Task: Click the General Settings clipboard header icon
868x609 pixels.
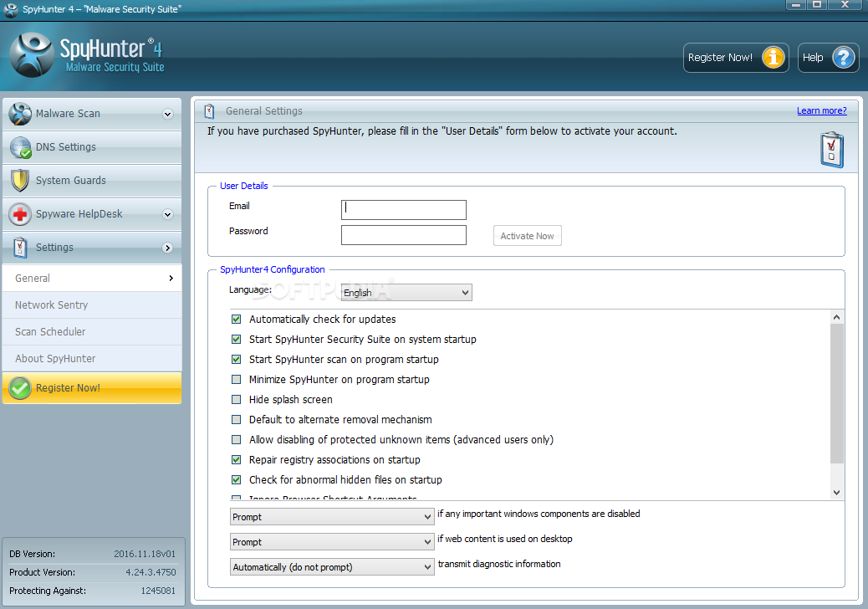Action: [209, 111]
